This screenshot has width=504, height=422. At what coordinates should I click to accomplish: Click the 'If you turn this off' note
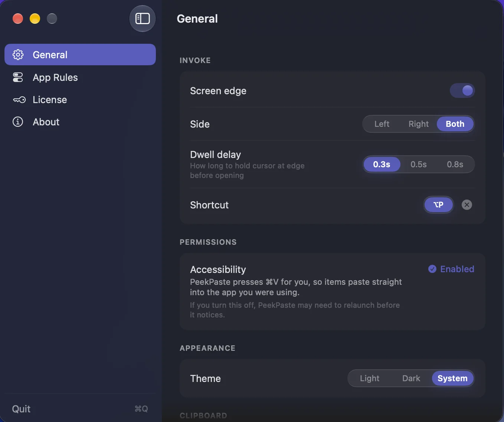[295, 310]
